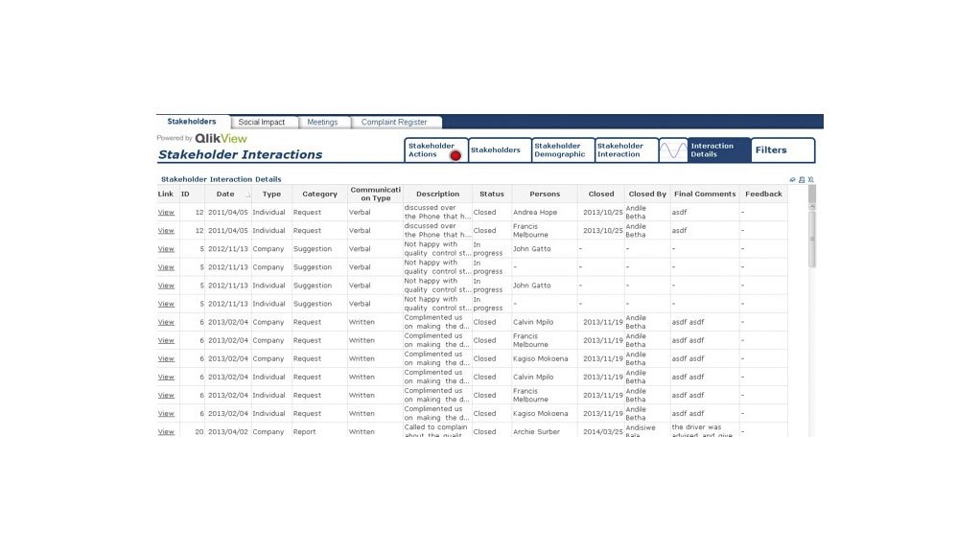Click the Feedback column header

click(x=763, y=194)
